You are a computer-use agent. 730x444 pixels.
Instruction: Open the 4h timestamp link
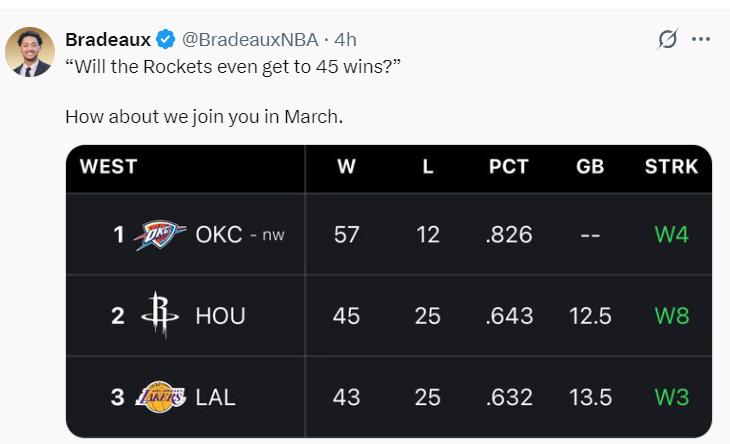(345, 40)
